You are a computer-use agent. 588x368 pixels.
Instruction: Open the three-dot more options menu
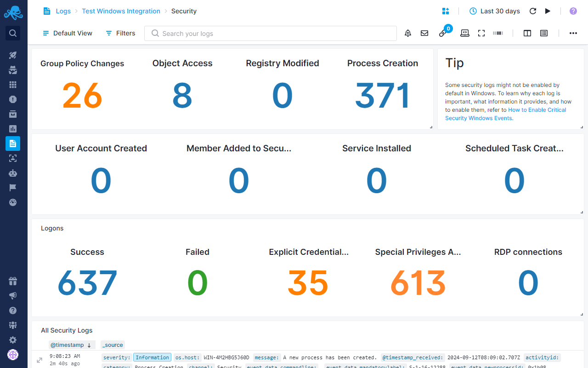[x=573, y=33]
